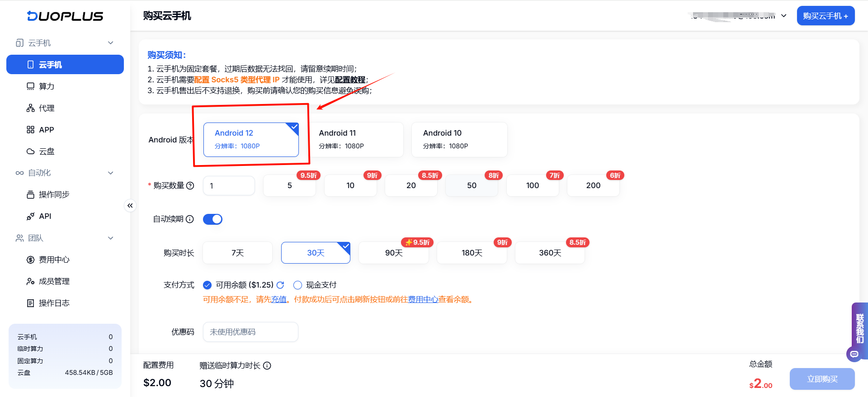Select 360天 purchase duration
This screenshot has height=397, width=868.
[x=550, y=253]
